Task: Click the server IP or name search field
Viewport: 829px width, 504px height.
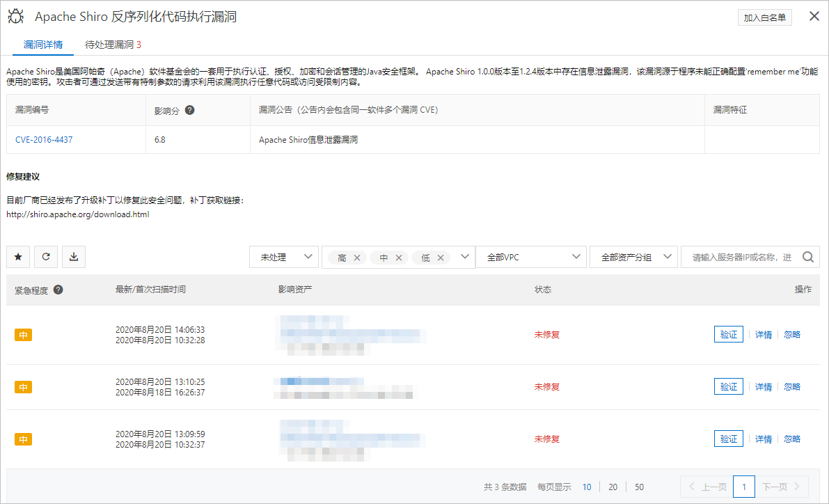Action: coord(742,257)
